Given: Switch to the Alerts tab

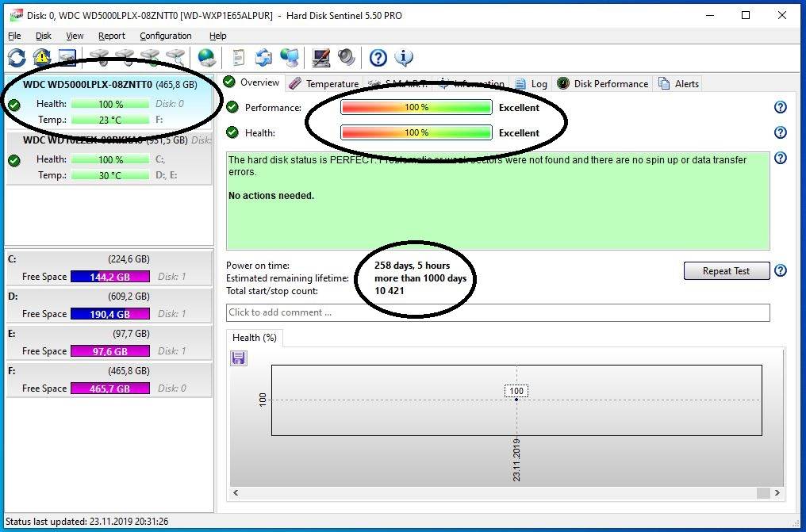Looking at the screenshot, I should coord(679,84).
